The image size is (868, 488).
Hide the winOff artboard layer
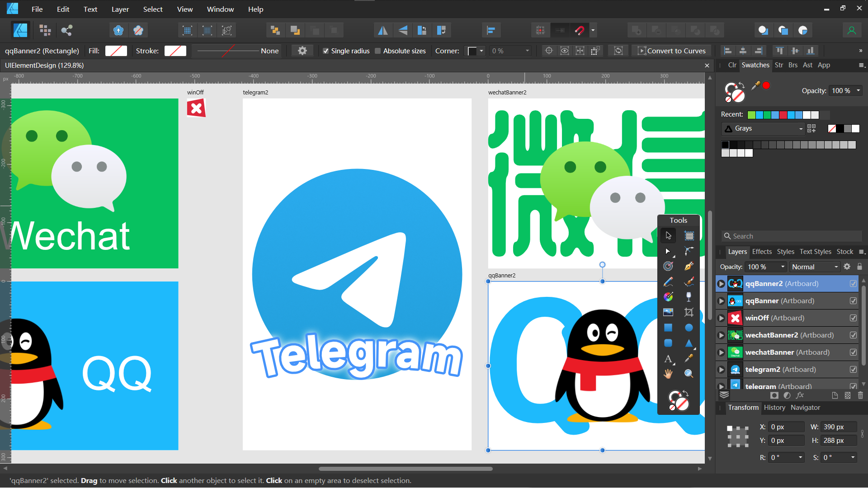click(853, 318)
